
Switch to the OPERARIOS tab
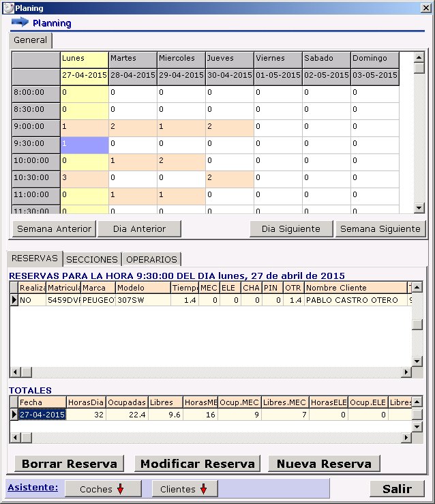(x=151, y=259)
